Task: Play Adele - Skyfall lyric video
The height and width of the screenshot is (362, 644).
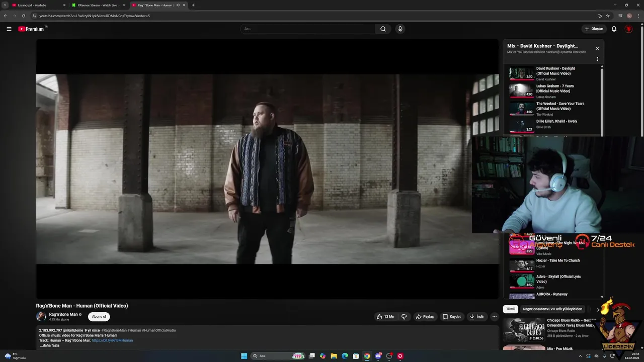Action: 553,281
